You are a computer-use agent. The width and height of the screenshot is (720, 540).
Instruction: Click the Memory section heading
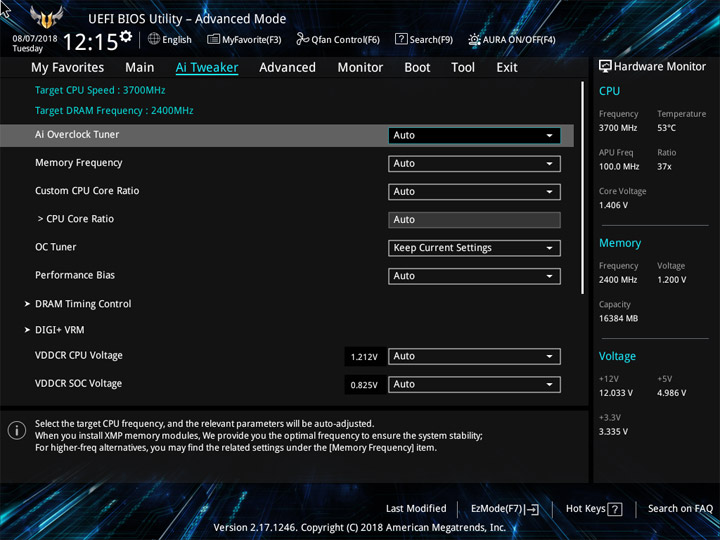[x=620, y=243]
